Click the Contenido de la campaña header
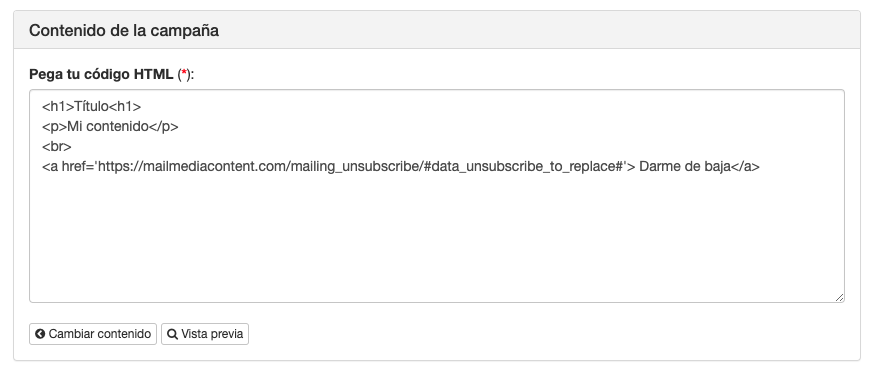 pyautogui.click(x=124, y=31)
